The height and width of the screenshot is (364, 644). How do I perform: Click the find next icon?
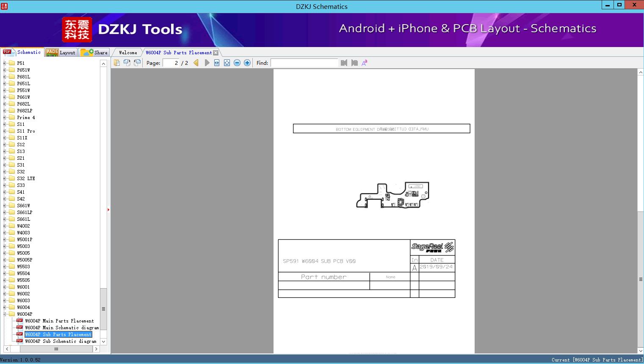[354, 63]
